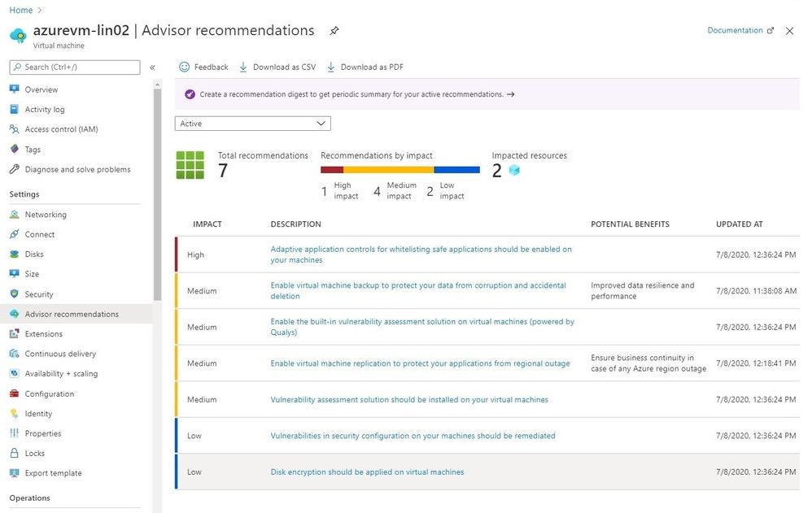Click the Size monitor icon

(x=15, y=273)
